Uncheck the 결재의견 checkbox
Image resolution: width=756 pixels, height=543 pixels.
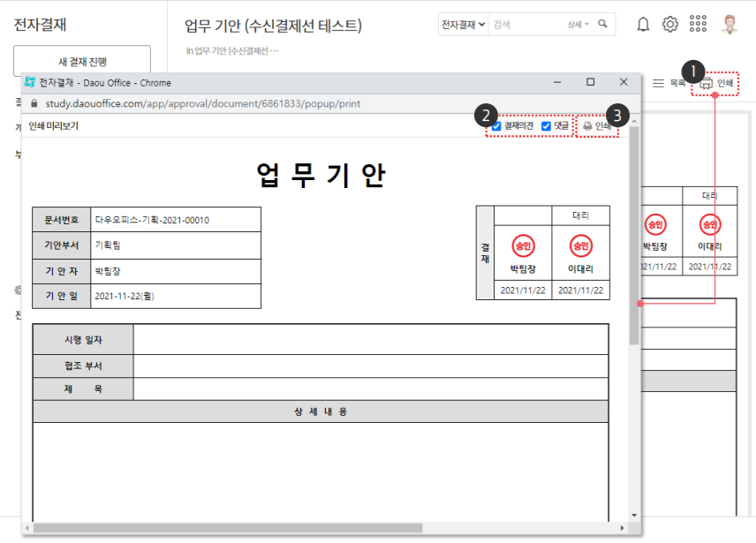[x=497, y=126]
